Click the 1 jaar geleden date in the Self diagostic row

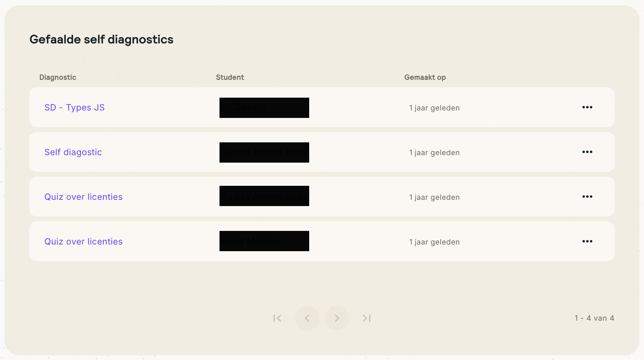(x=434, y=153)
